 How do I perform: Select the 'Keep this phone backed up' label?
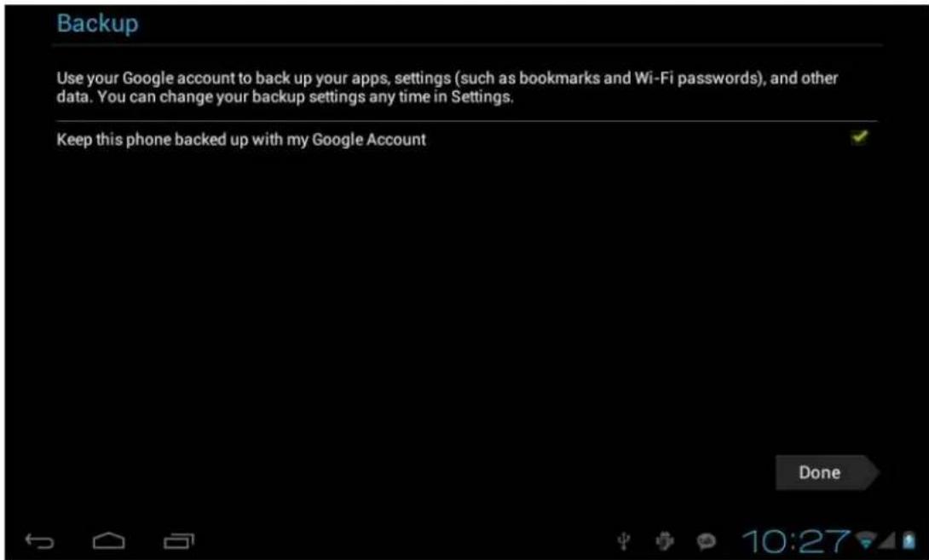coord(241,140)
